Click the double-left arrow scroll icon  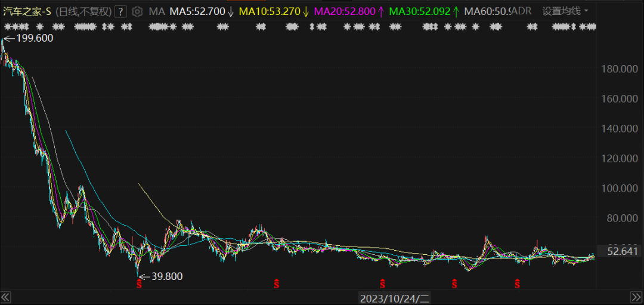6,297
